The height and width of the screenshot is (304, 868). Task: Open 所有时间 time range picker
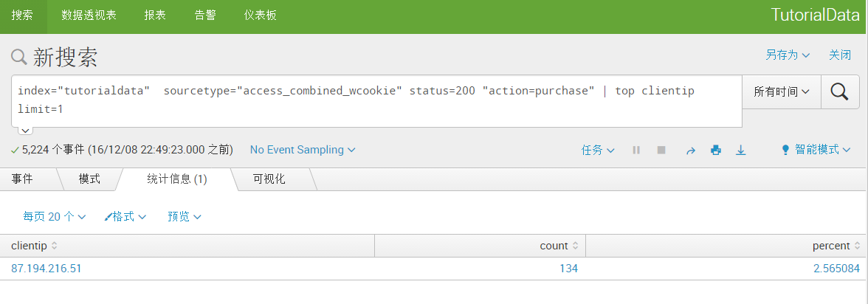[781, 92]
